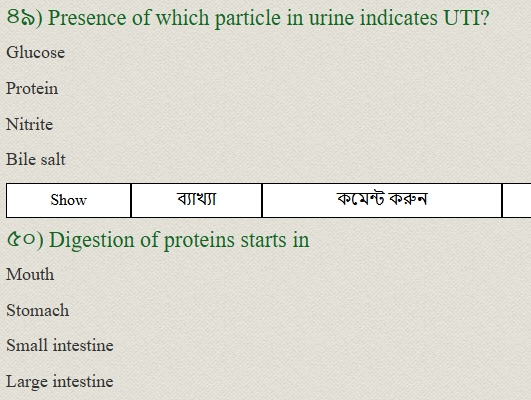The width and height of the screenshot is (531, 400).
Task: Choose Protein as the answer
Action: 32,88
